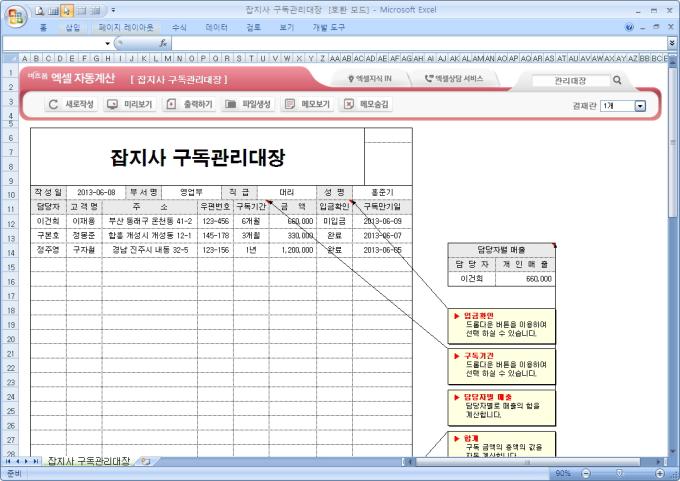Open the 삽입 ribbon tab
Viewport: 680px width, 481px height.
click(73, 28)
